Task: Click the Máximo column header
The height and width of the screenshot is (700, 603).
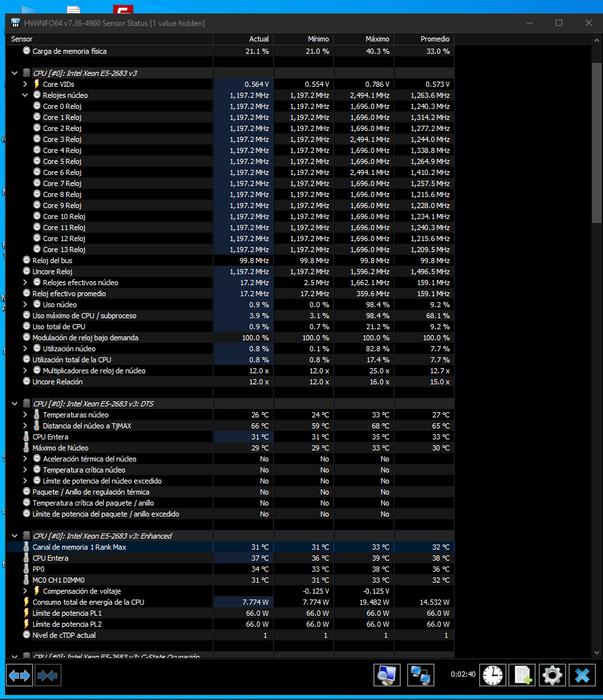Action: point(364,39)
